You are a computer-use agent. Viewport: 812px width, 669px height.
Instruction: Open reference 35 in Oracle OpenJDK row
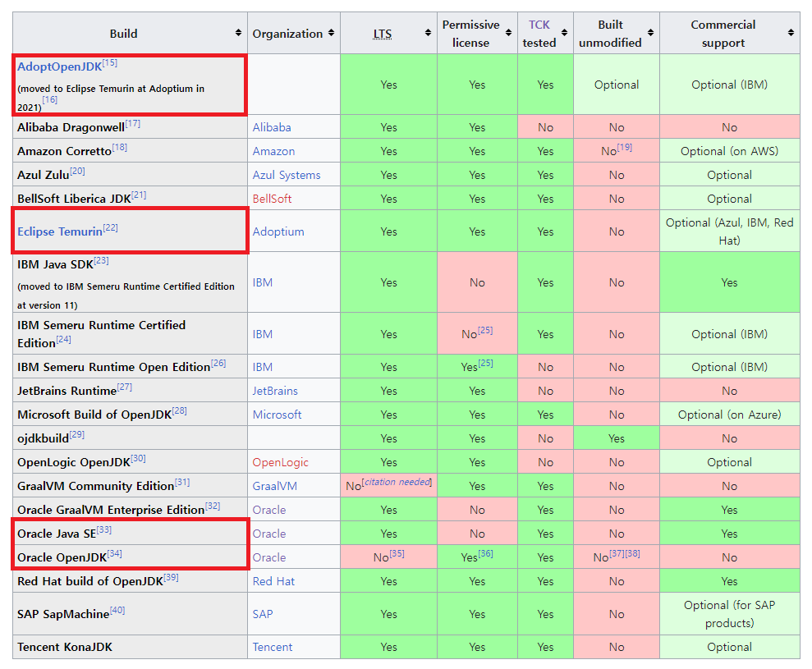click(397, 553)
